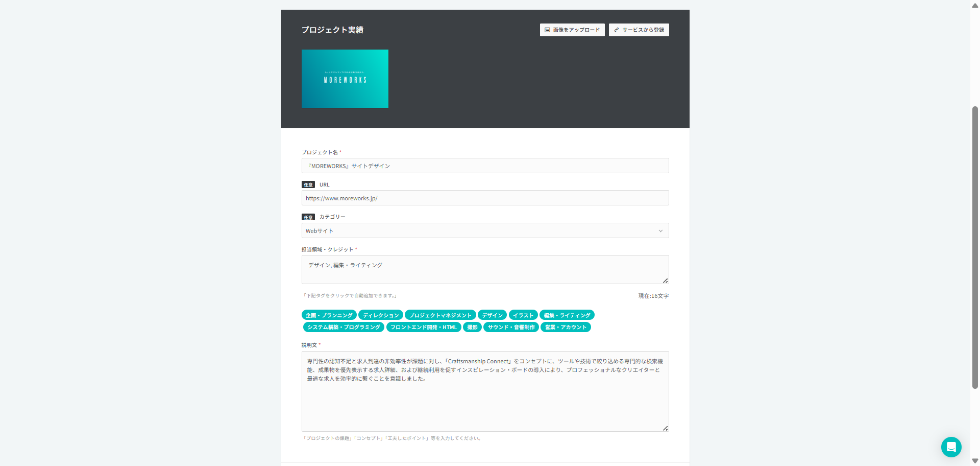Add the サウンド・音響制作 tag
Viewport: 980px width, 466px height.
[511, 327]
